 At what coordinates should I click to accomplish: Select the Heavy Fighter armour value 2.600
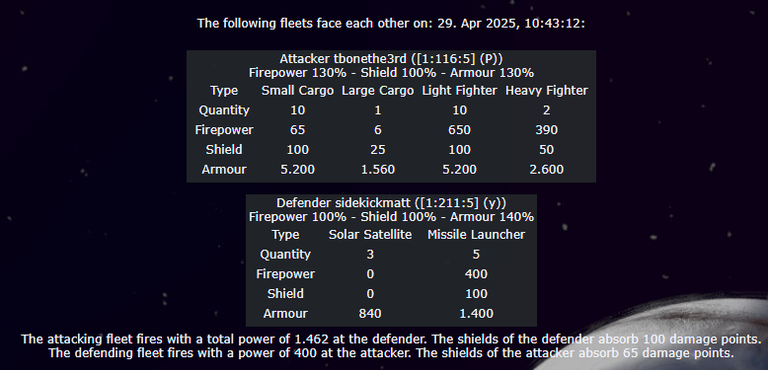[547, 170]
